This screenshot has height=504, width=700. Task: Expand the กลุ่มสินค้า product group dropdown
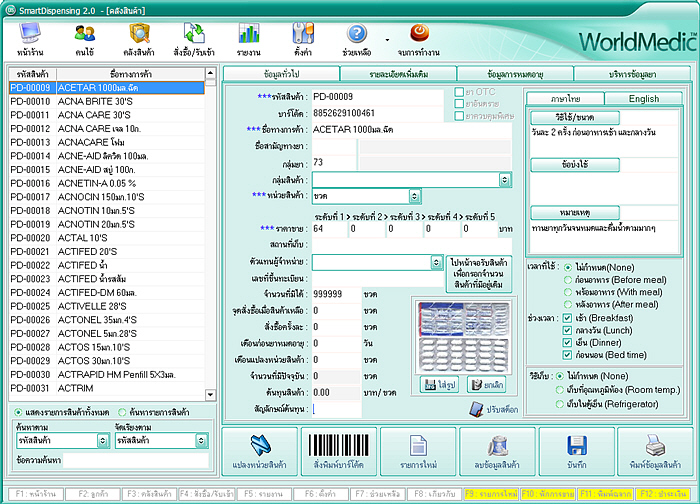click(x=504, y=180)
